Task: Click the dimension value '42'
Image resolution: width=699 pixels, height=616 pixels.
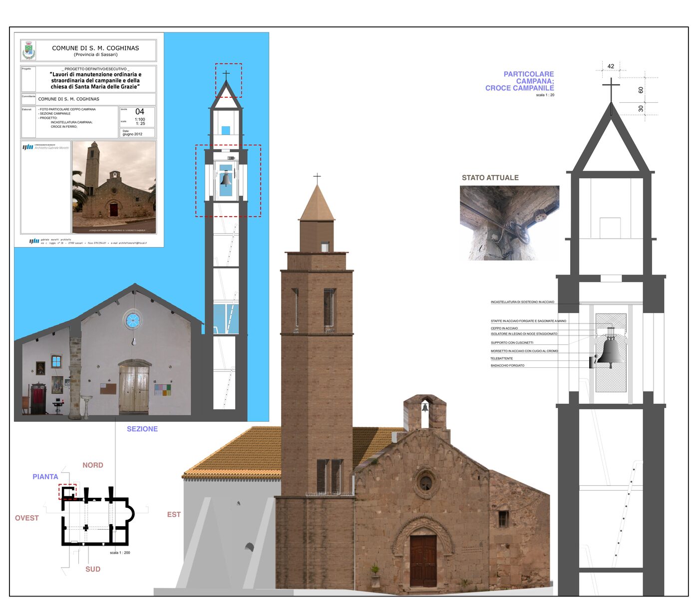Action: tap(611, 66)
